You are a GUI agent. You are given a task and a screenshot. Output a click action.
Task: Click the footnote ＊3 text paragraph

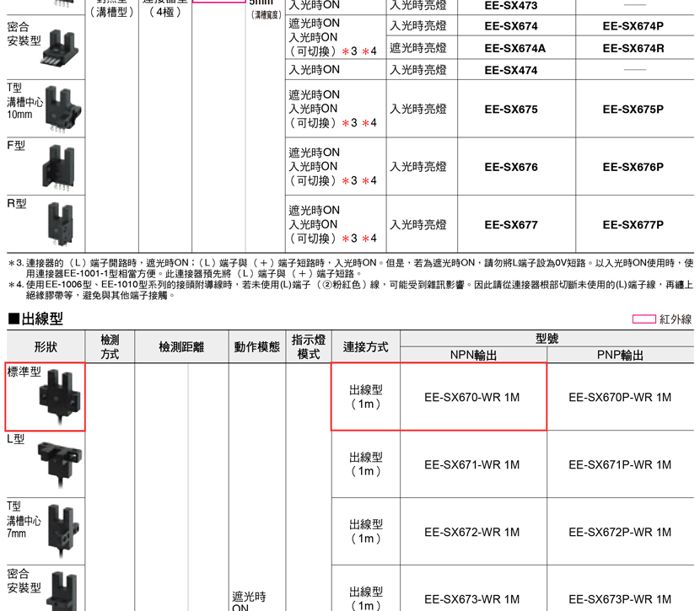tap(351, 268)
